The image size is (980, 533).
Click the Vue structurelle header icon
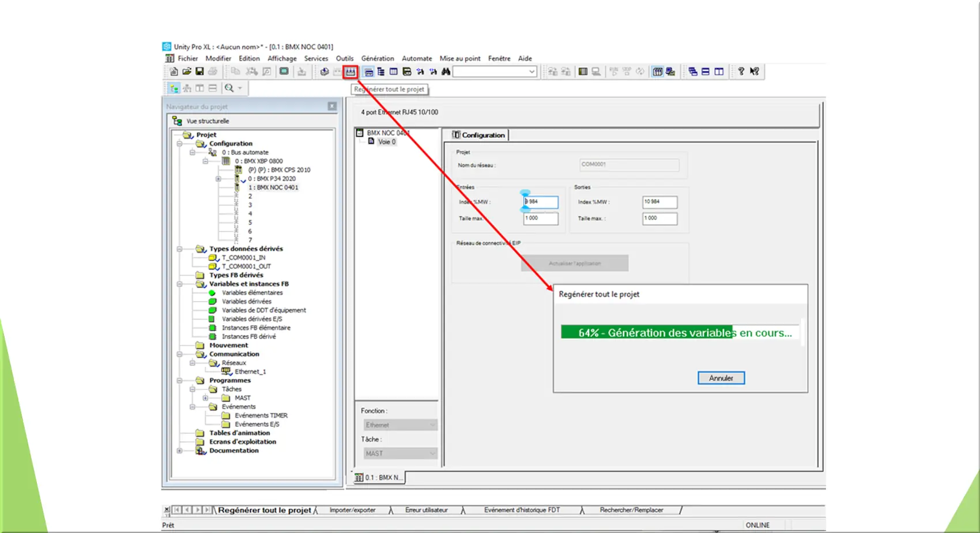coord(177,121)
